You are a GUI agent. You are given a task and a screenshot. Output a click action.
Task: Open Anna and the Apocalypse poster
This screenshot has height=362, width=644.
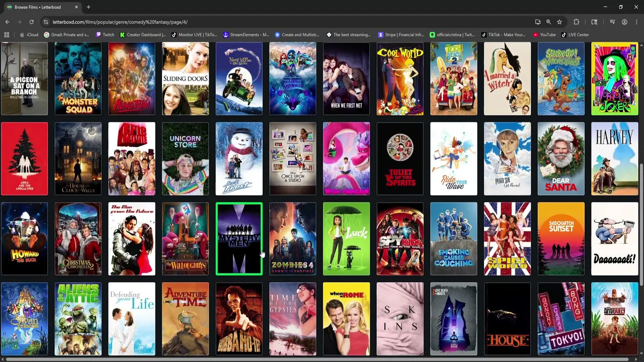click(x=24, y=159)
